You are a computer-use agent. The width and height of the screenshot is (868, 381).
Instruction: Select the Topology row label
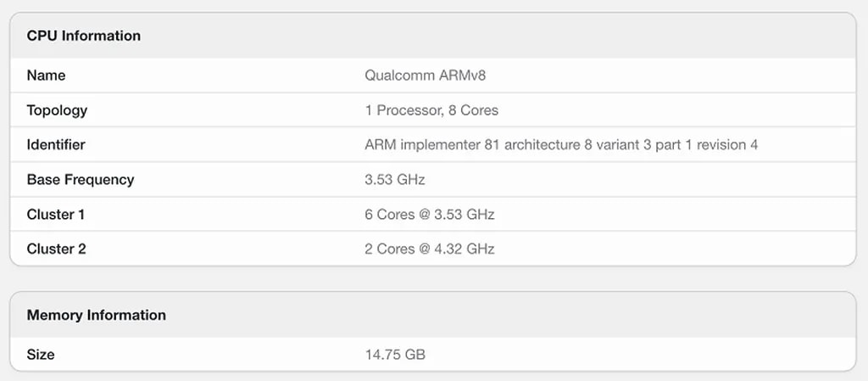pos(57,110)
